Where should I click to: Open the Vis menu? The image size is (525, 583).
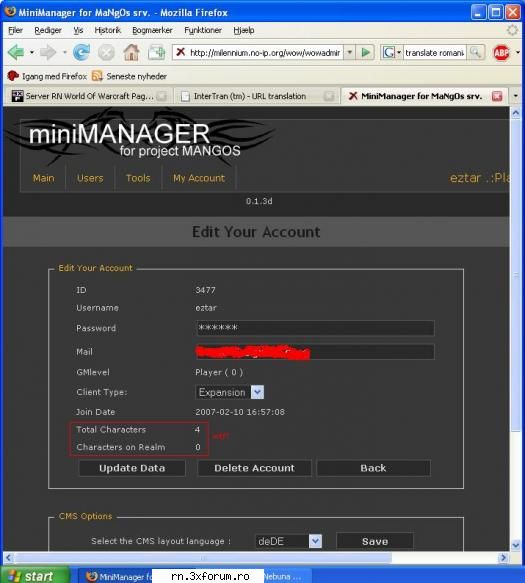click(78, 30)
